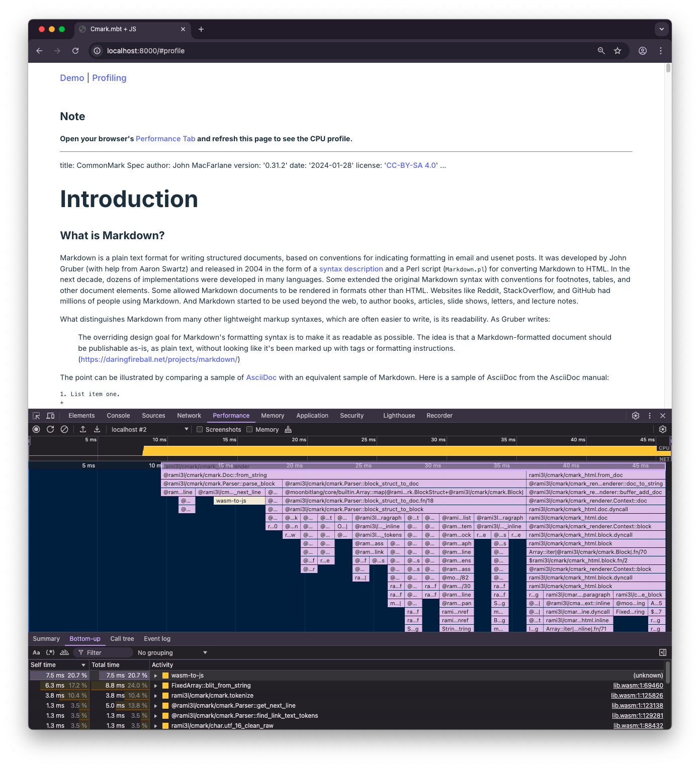Open the Performance Tab link
Viewport: 700px width, 767px height.
[165, 139]
